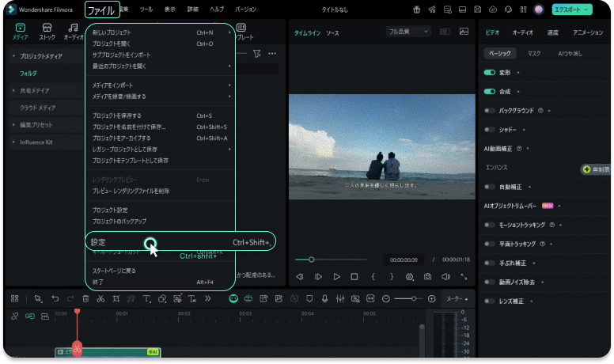Click the voiceover microphone icon in timeline toolbar
Screen dimensions: 614x364
point(324,299)
